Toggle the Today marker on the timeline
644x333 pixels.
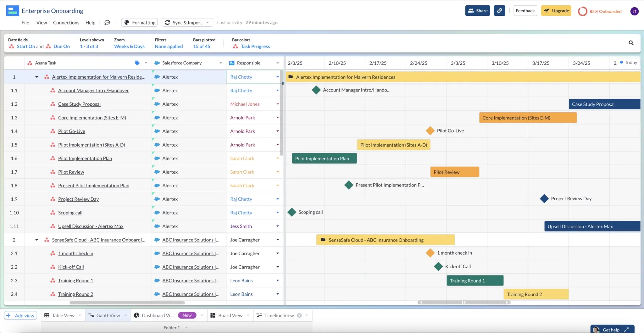click(628, 63)
